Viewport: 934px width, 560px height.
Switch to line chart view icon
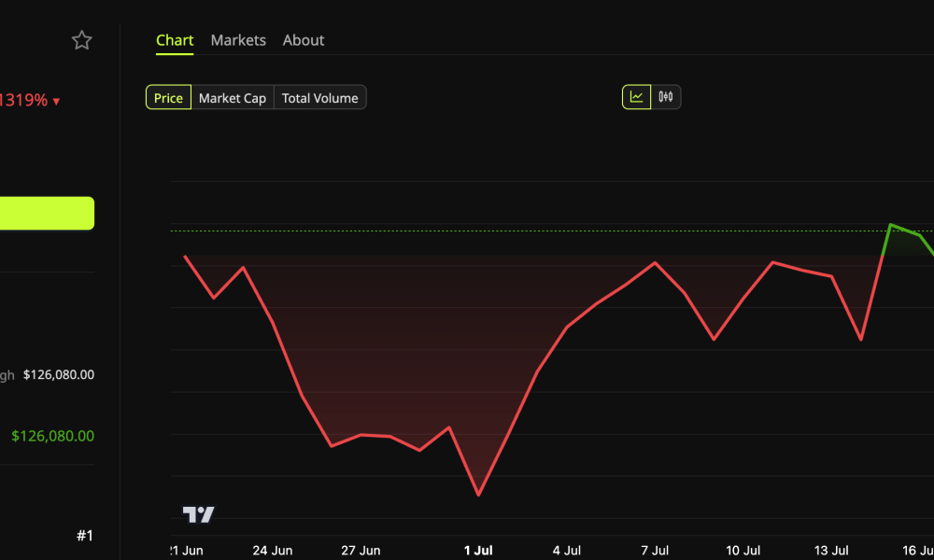[x=636, y=97]
